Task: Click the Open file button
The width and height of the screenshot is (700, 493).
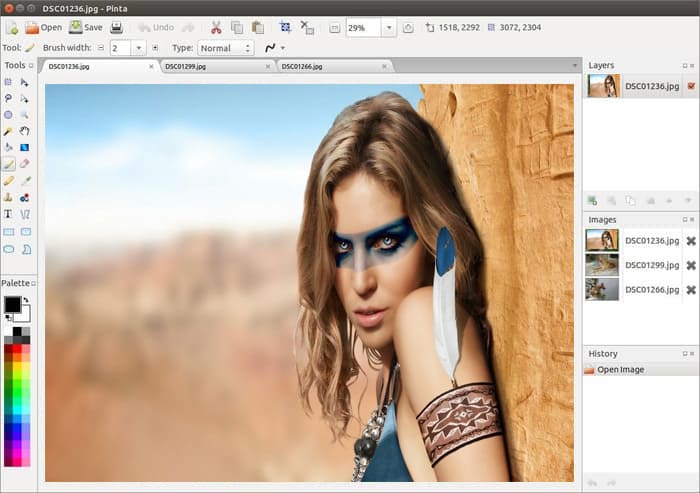Action: tap(43, 27)
